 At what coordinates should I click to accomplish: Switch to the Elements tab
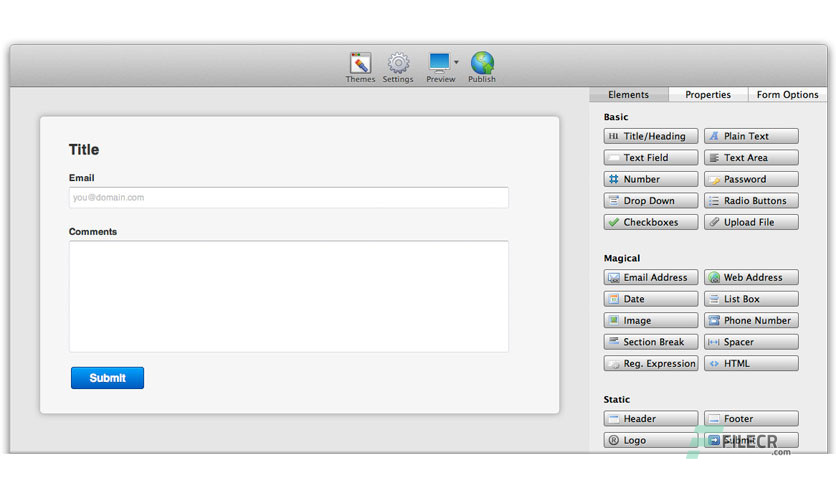(629, 94)
